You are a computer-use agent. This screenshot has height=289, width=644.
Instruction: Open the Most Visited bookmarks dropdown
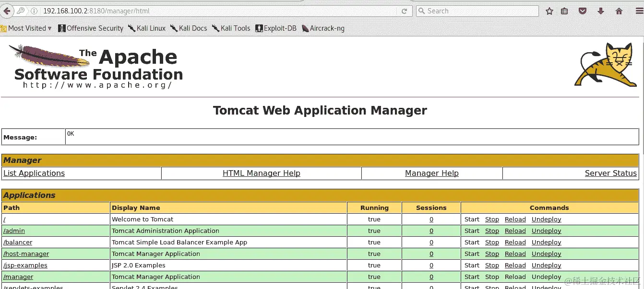pyautogui.click(x=26, y=28)
